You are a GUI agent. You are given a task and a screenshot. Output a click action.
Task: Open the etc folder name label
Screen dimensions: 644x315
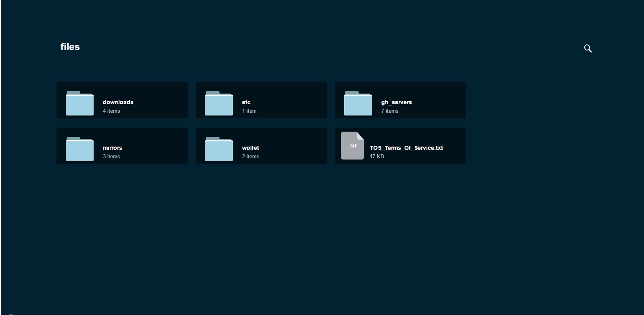(x=246, y=102)
